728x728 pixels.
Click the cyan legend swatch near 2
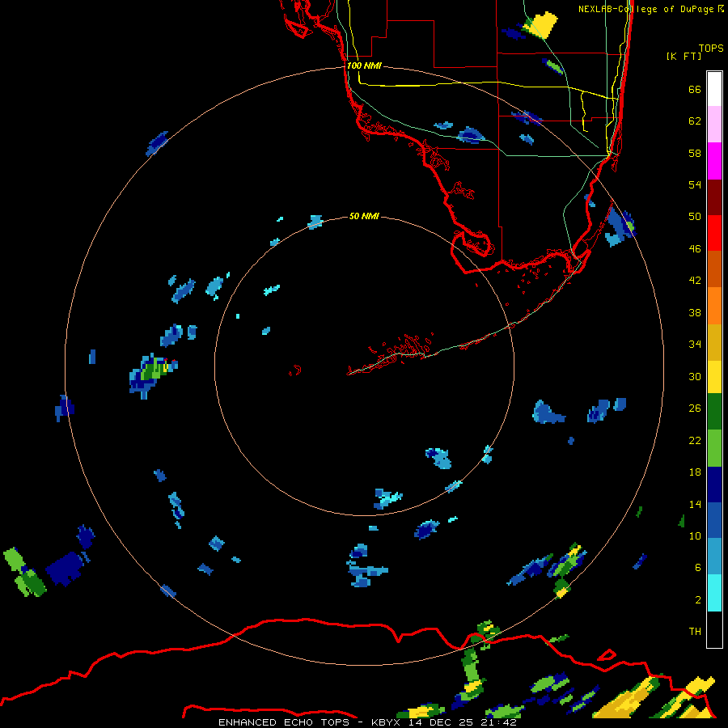[x=714, y=593]
